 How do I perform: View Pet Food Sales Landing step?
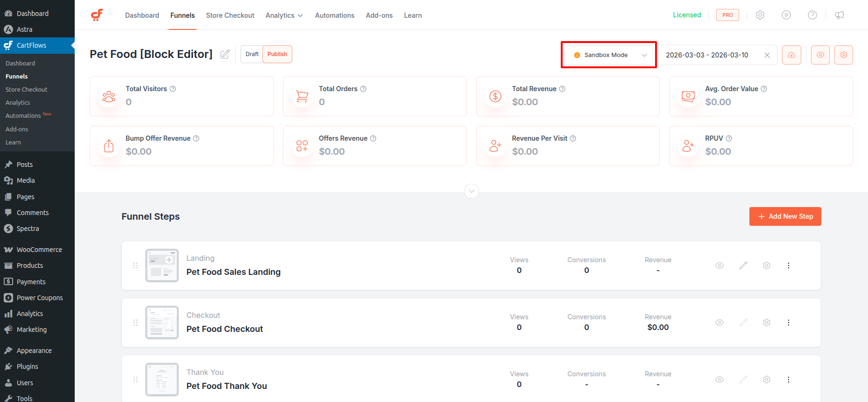720,266
